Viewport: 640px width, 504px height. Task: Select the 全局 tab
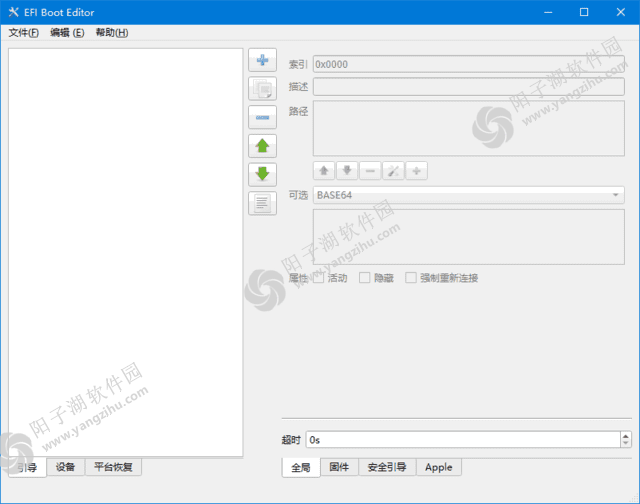coord(301,468)
